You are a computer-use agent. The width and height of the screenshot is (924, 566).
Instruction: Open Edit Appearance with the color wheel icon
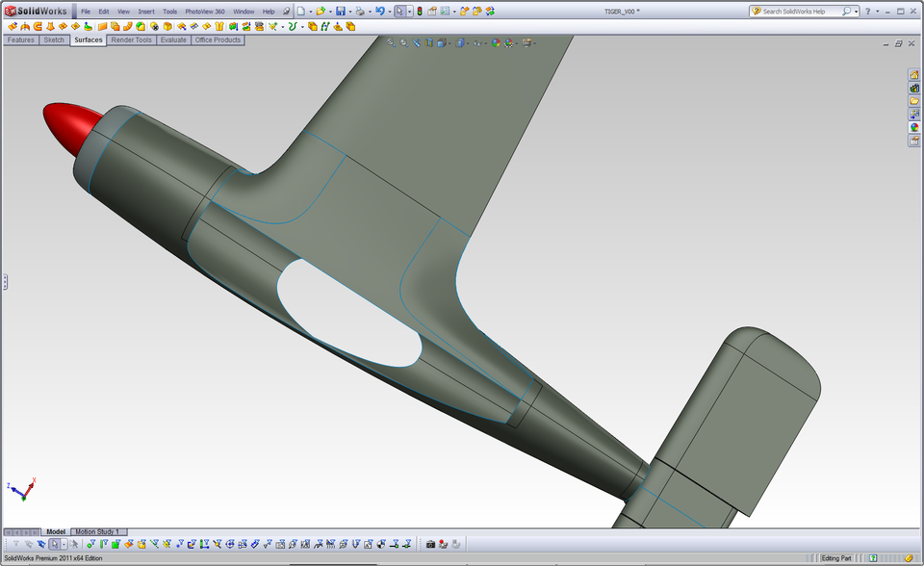pyautogui.click(x=494, y=42)
